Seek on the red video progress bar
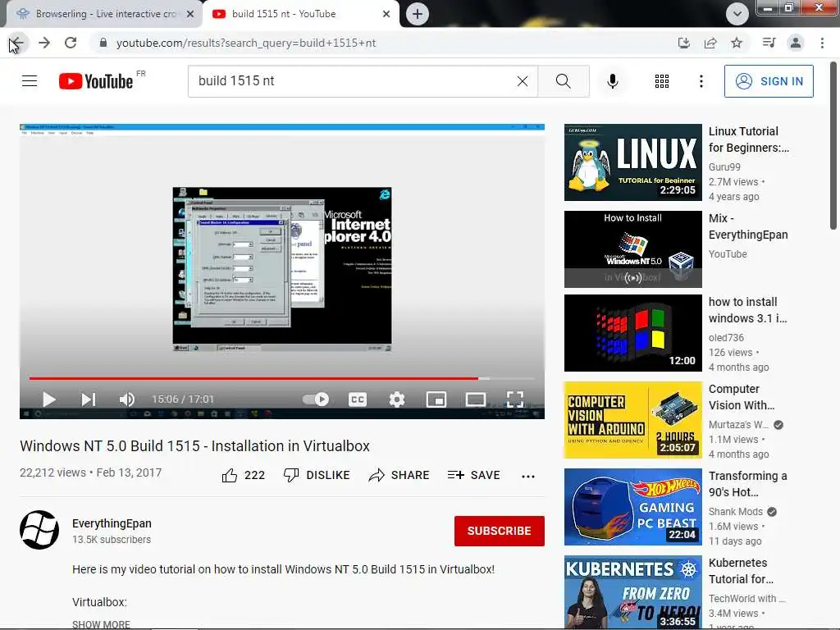The image size is (840, 630). pyautogui.click(x=282, y=378)
